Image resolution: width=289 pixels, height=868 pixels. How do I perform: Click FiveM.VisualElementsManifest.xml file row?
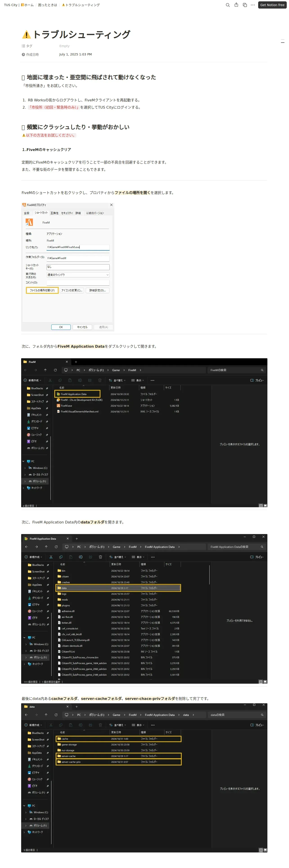[x=118, y=411]
